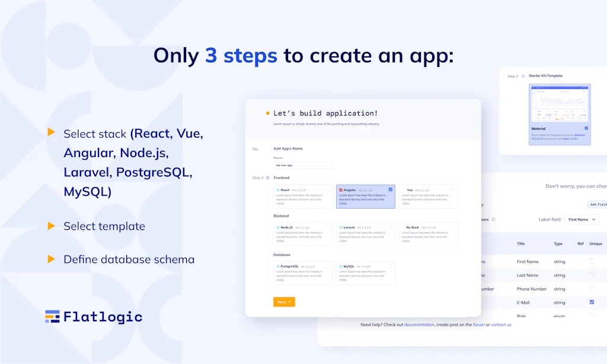Screen dimensions: 607x364
Task: Click the Next button
Action: click(x=283, y=302)
